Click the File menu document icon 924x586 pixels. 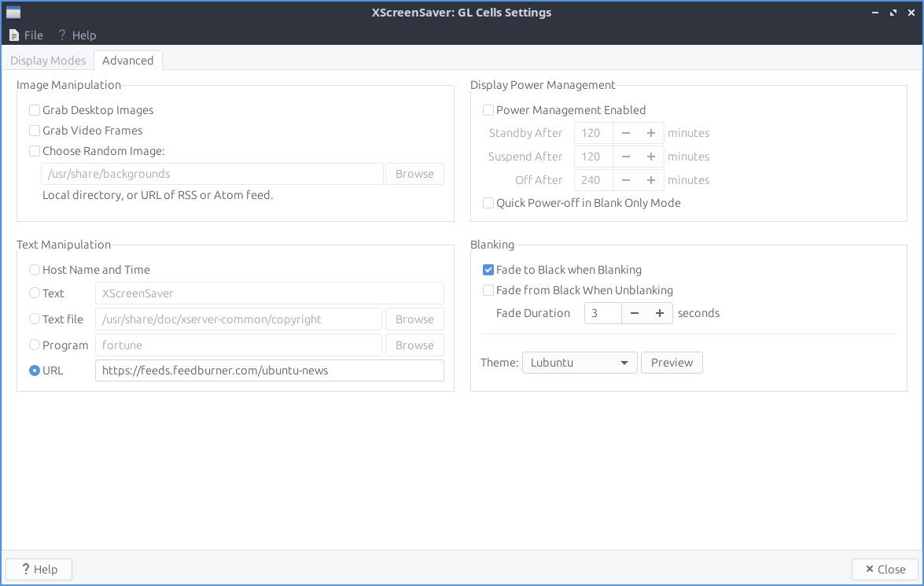tap(14, 35)
